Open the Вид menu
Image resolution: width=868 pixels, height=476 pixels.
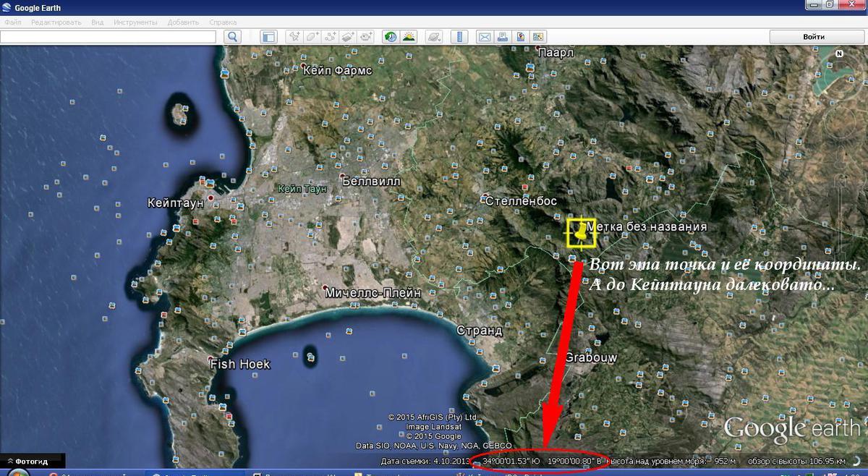pos(98,22)
